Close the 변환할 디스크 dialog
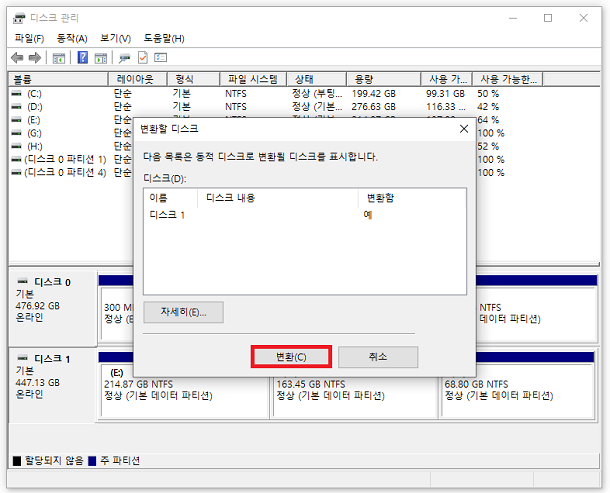Screen dimensions: 610x493 tap(464, 129)
